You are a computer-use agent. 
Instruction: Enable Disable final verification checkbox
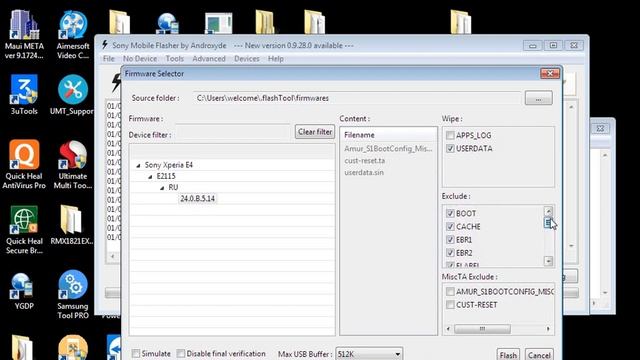181,353
